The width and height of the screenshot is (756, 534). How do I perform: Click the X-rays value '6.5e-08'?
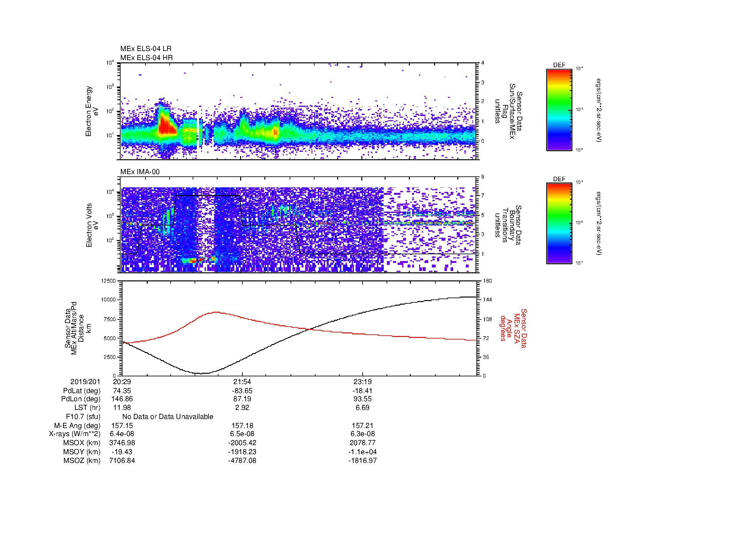pos(242,434)
